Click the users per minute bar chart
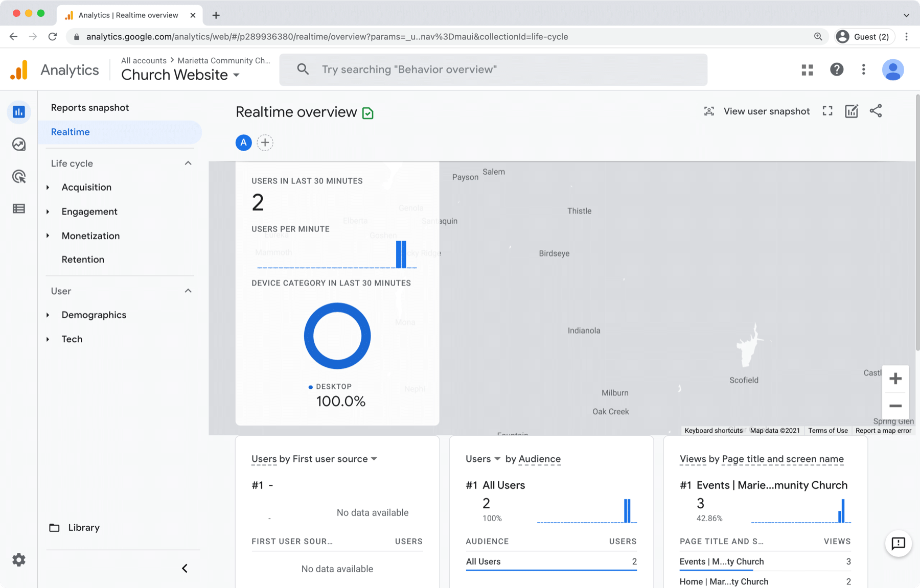The height and width of the screenshot is (588, 920). pos(337,254)
